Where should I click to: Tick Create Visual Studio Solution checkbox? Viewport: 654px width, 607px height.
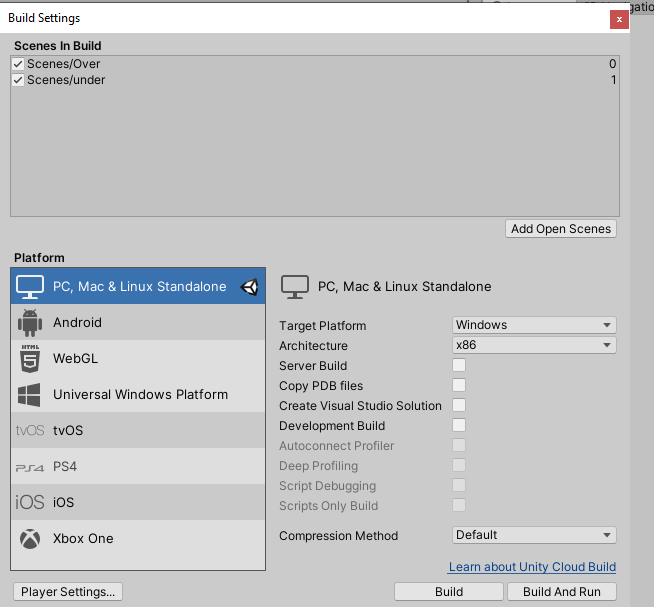pyautogui.click(x=459, y=405)
